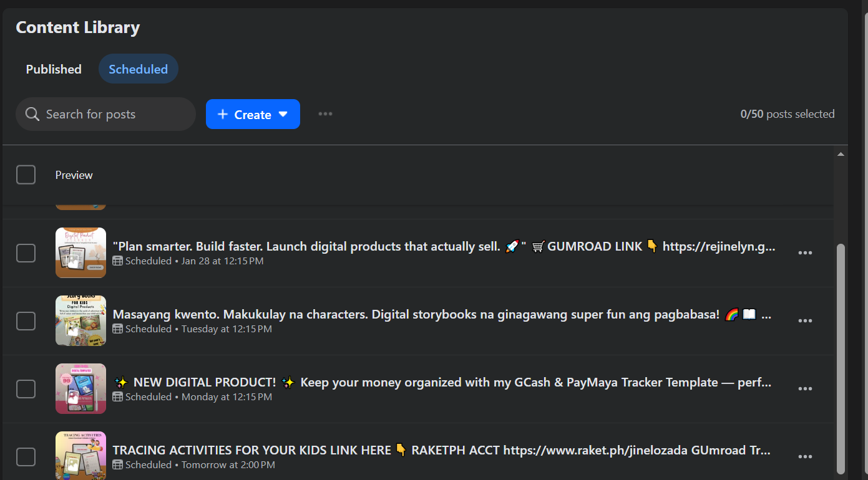Open the Masayang kwento post title
The image size is (868, 480).
442,314
